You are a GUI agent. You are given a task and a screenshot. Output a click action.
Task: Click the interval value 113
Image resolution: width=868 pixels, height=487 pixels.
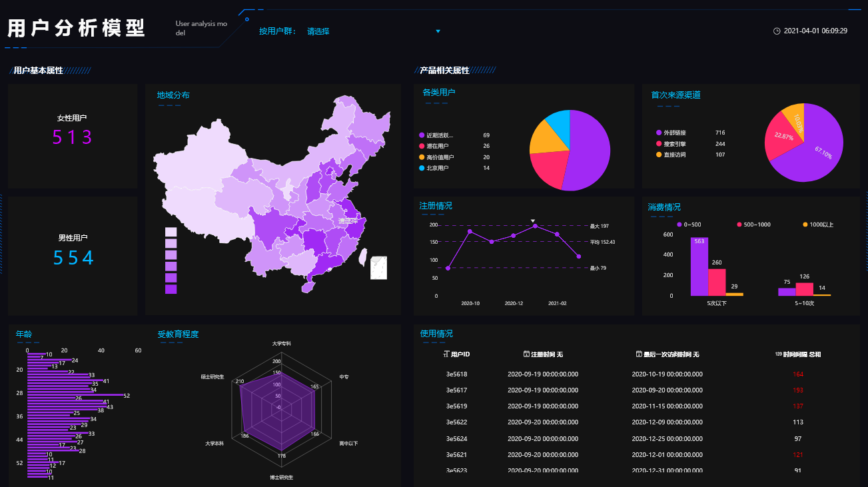pyautogui.click(x=798, y=422)
